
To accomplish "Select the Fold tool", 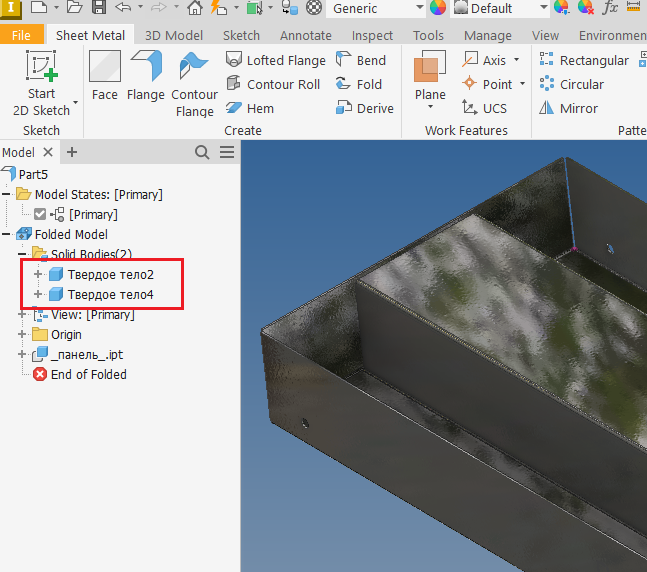I will pyautogui.click(x=359, y=84).
